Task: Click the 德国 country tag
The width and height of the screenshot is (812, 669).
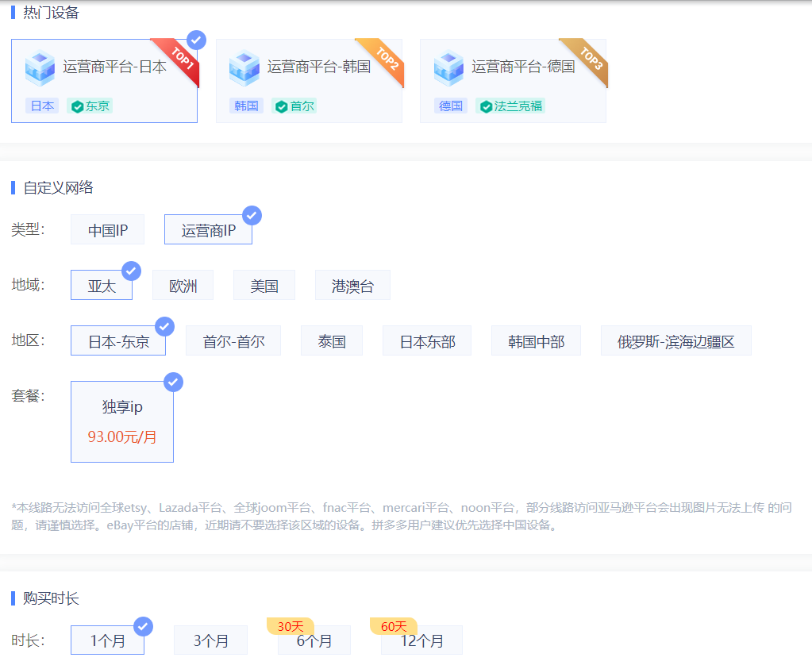Action: pos(451,106)
